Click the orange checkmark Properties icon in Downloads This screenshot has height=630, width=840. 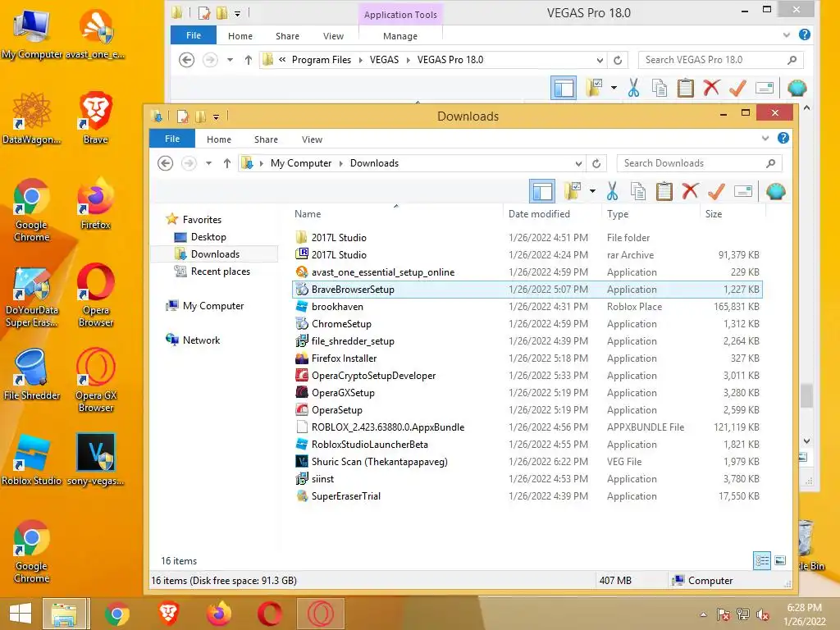(x=716, y=191)
